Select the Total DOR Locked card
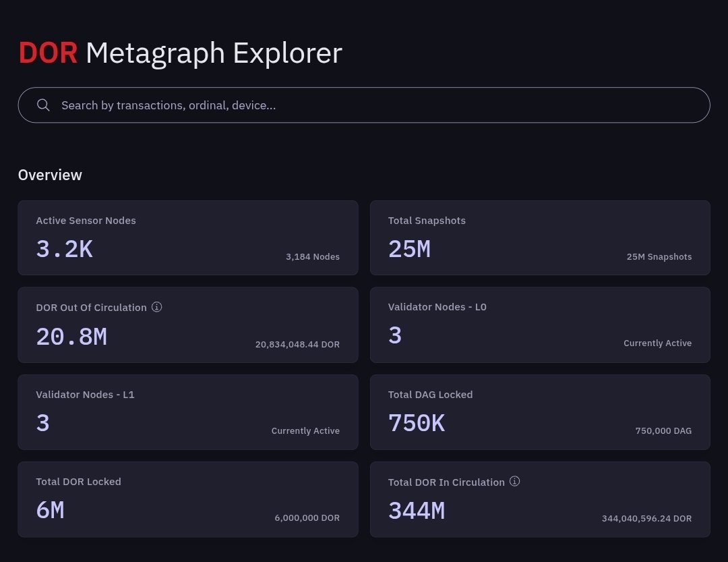The width and height of the screenshot is (728, 562). pyautogui.click(x=188, y=500)
